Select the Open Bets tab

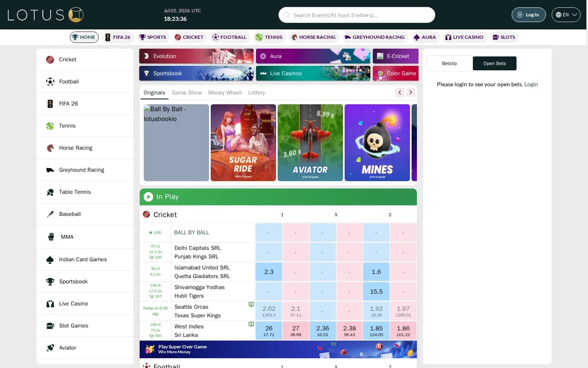(494, 63)
